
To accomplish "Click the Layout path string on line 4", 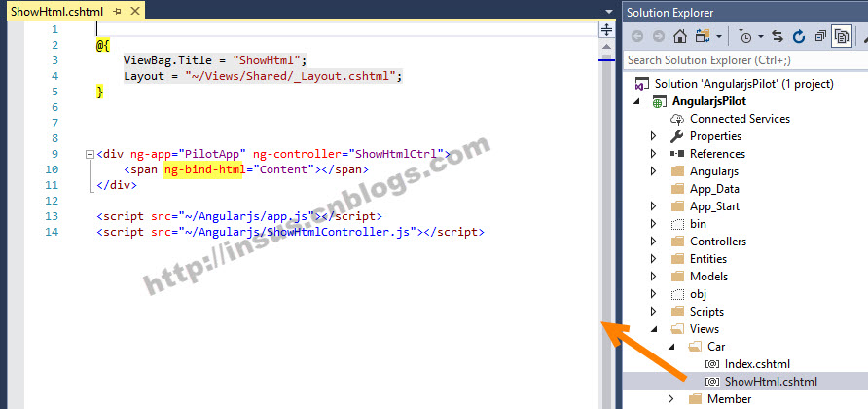I will [291, 76].
